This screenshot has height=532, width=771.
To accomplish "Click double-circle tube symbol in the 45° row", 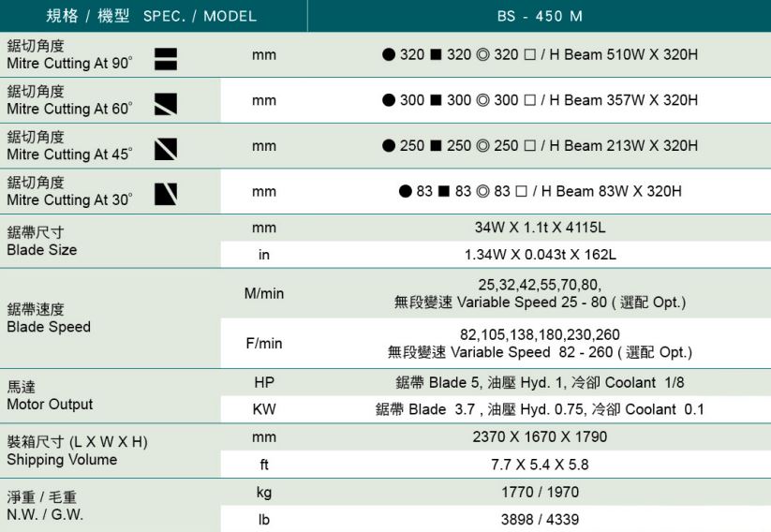I will [483, 146].
